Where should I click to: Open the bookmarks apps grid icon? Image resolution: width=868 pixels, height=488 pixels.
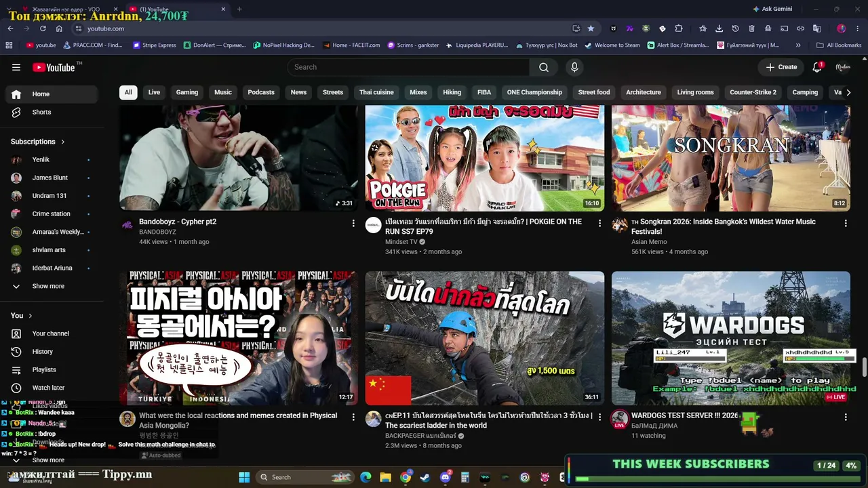pos(9,45)
